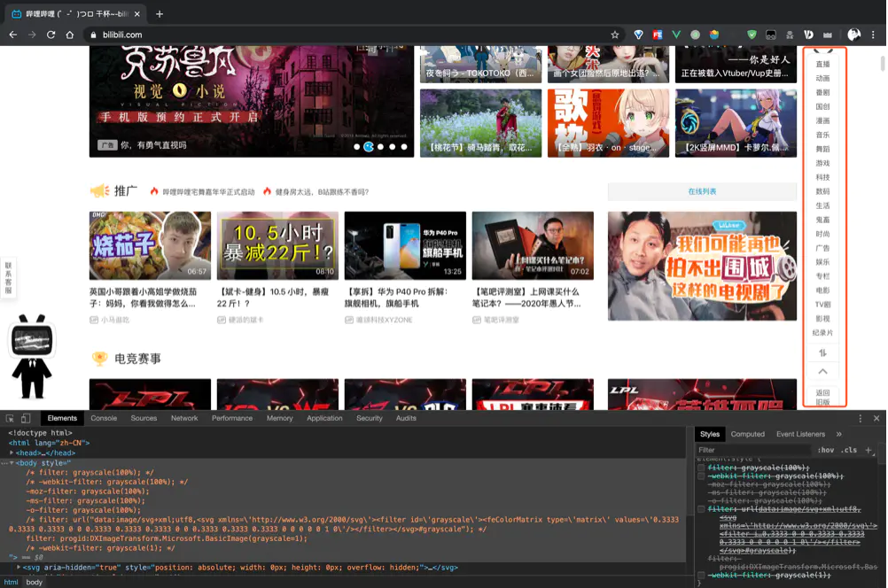Open the 烧茄子 video thumbnail
The height and width of the screenshot is (588, 888).
tap(150, 245)
